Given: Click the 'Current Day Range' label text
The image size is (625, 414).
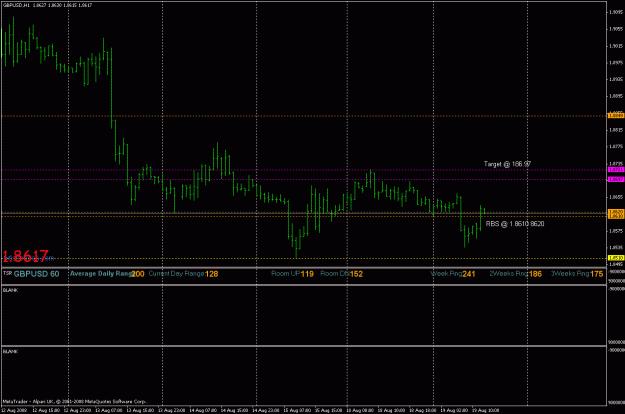Looking at the screenshot, I should pyautogui.click(x=177, y=274).
